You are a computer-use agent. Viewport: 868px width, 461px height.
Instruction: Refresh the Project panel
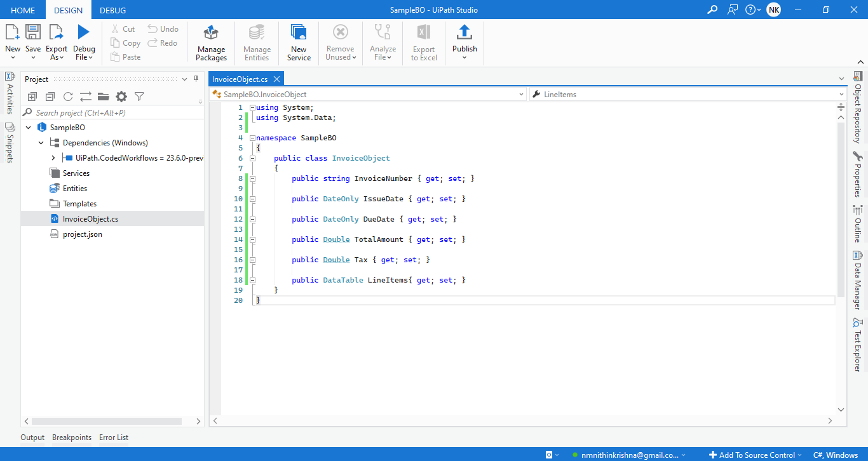click(68, 97)
